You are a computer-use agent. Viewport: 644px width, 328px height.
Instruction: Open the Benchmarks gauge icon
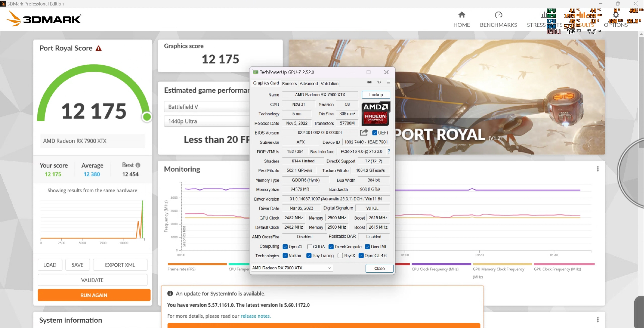[498, 15]
